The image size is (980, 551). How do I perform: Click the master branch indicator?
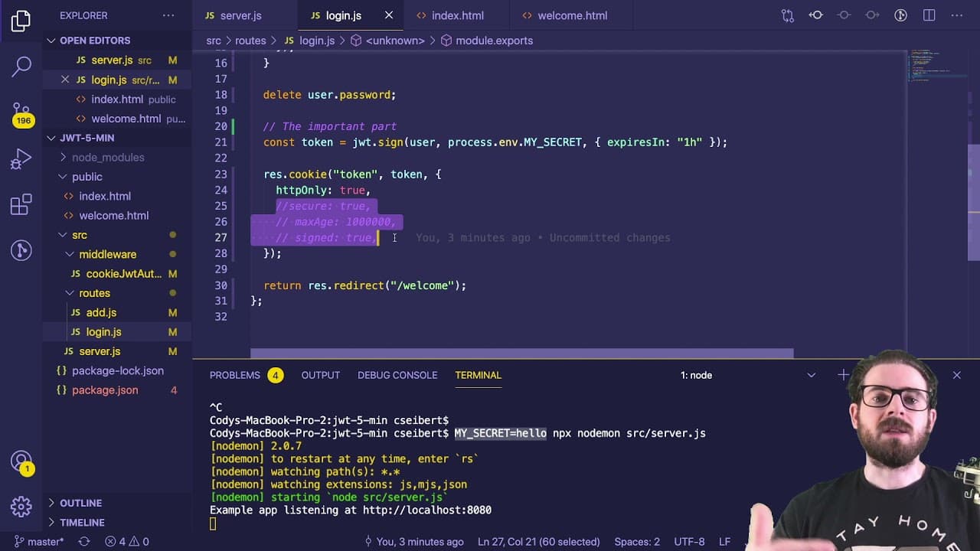39,542
